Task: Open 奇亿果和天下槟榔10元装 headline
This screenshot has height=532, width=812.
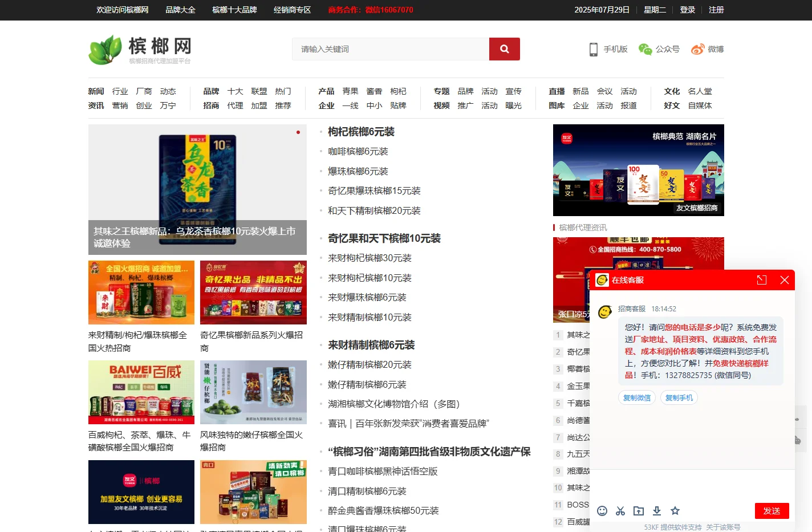Action: 384,238
